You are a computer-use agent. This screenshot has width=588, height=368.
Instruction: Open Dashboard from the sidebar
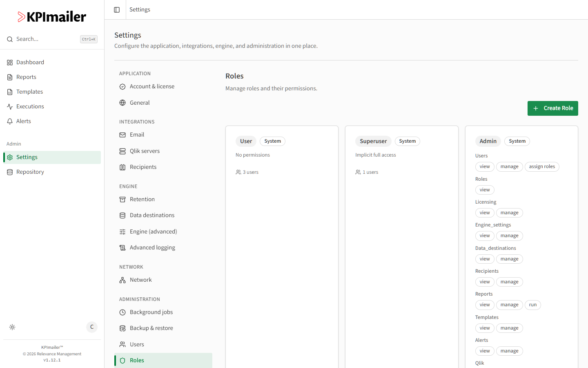pos(52,63)
